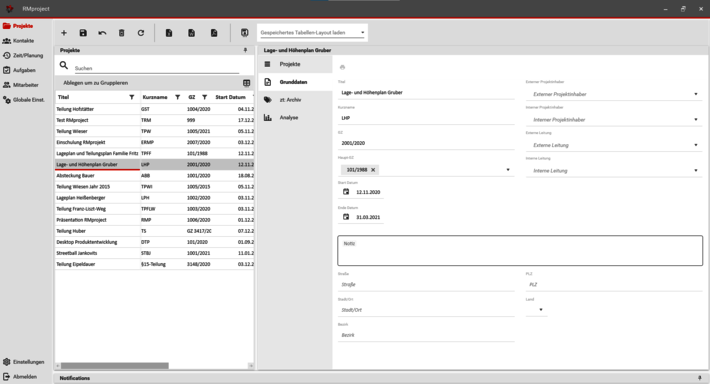Switch to the Analyse tab
Image resolution: width=710 pixels, height=384 pixels.
[x=295, y=117]
